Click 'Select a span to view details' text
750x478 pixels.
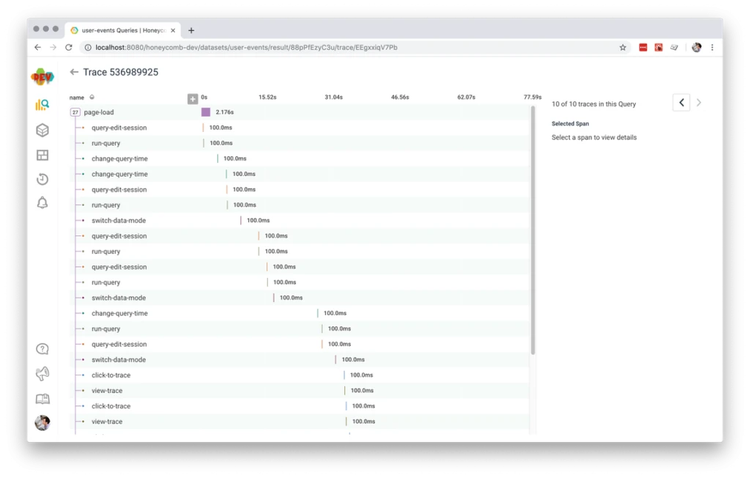[x=594, y=137]
